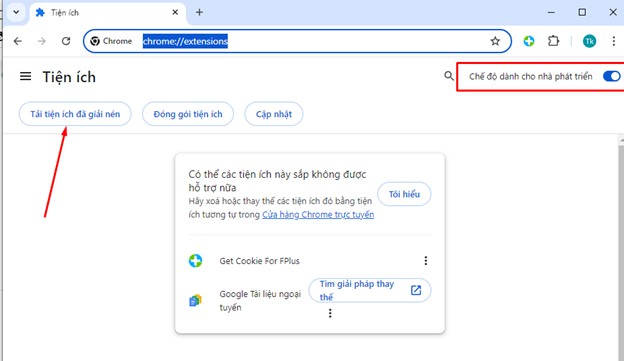
Task: Click Đóng gói tiện ích button
Action: coord(188,114)
